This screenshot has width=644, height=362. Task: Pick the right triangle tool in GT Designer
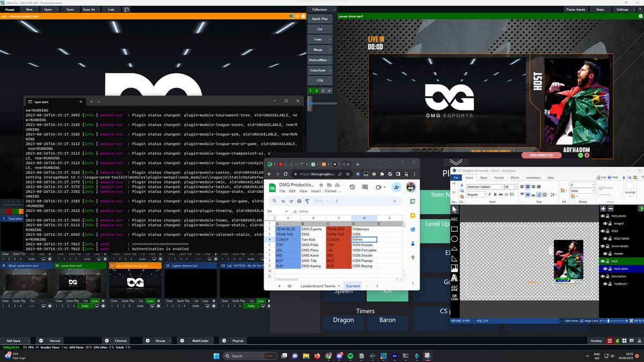455,258
